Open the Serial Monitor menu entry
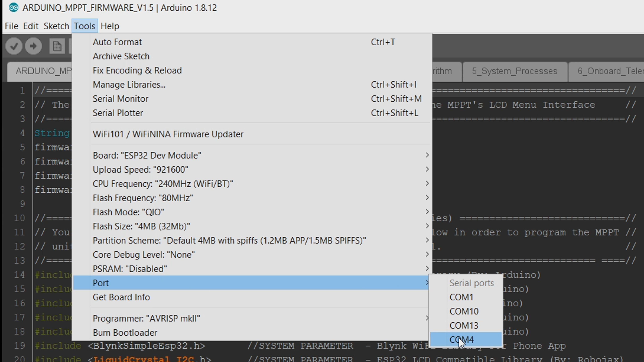Image resolution: width=644 pixels, height=362 pixels. (x=120, y=99)
